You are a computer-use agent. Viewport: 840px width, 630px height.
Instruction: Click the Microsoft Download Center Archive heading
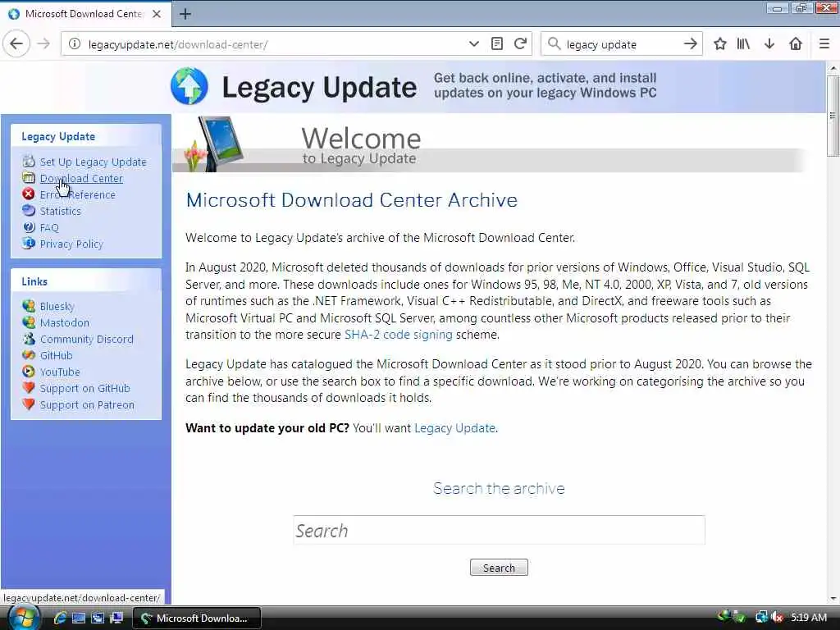point(351,200)
